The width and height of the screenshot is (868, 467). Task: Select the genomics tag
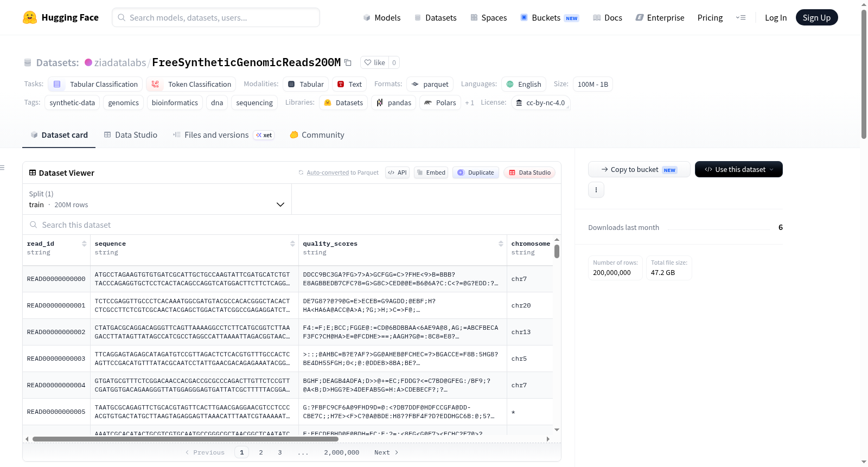(x=124, y=103)
